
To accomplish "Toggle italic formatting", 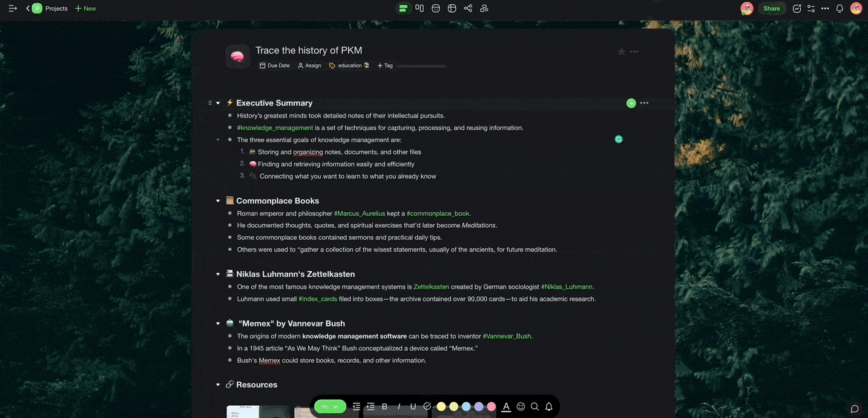I will [x=398, y=406].
